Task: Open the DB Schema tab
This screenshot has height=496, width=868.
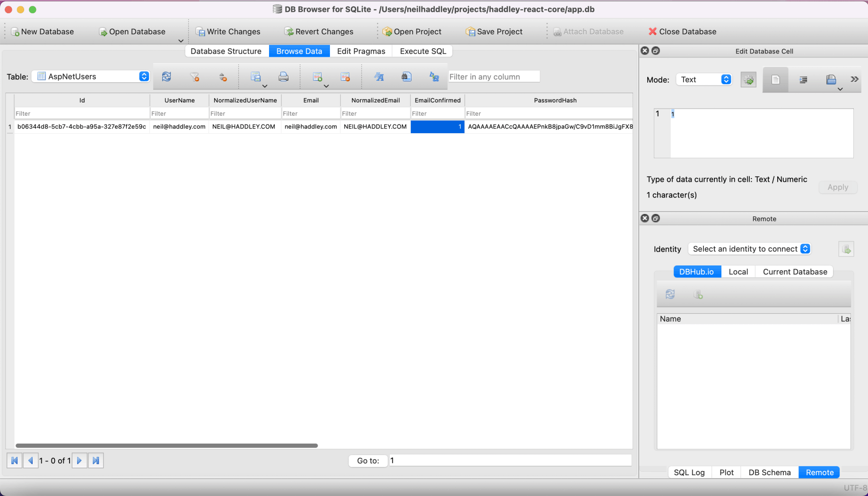Action: pyautogui.click(x=769, y=472)
